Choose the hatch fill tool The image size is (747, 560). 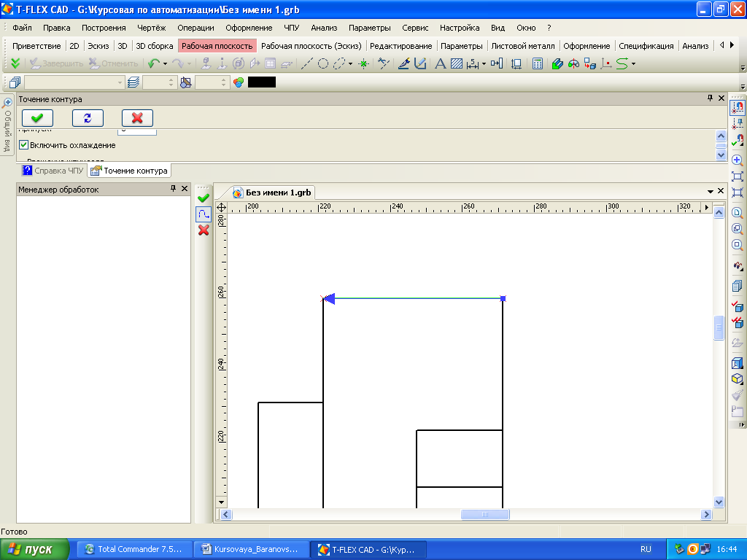point(457,63)
